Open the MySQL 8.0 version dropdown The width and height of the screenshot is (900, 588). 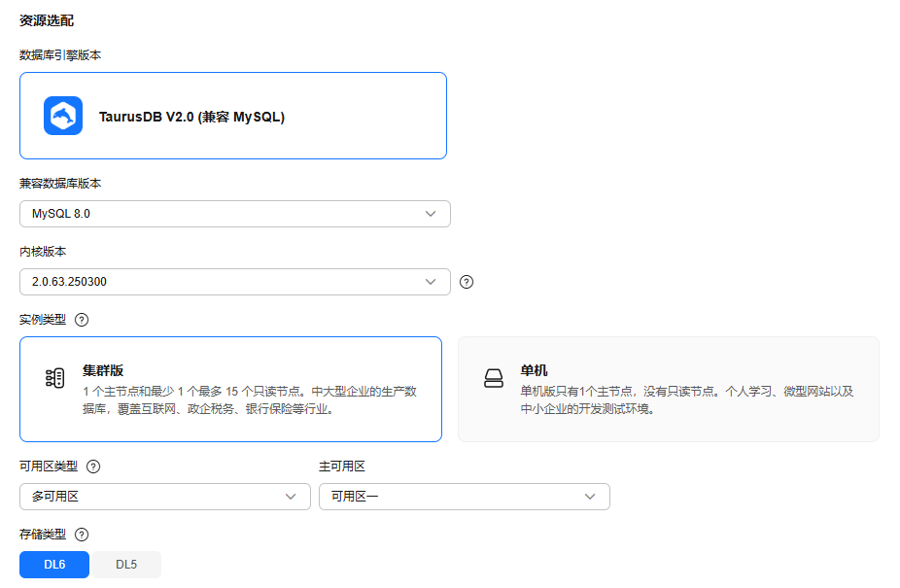(x=234, y=214)
